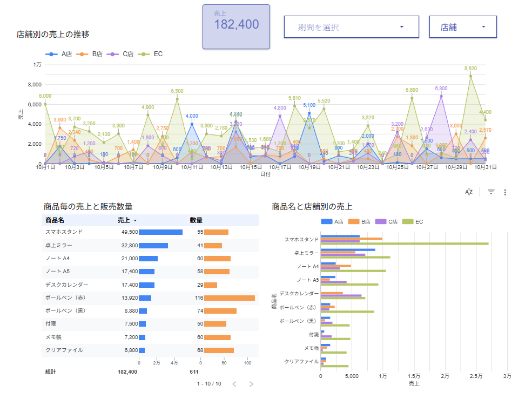
Task: Click EC legend swatch in bar chart
Action: pyautogui.click(x=407, y=221)
